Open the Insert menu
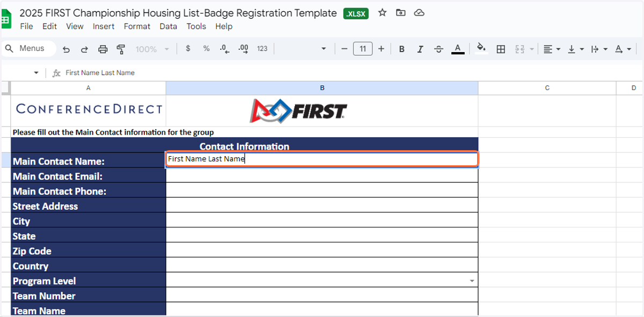 pos(104,26)
